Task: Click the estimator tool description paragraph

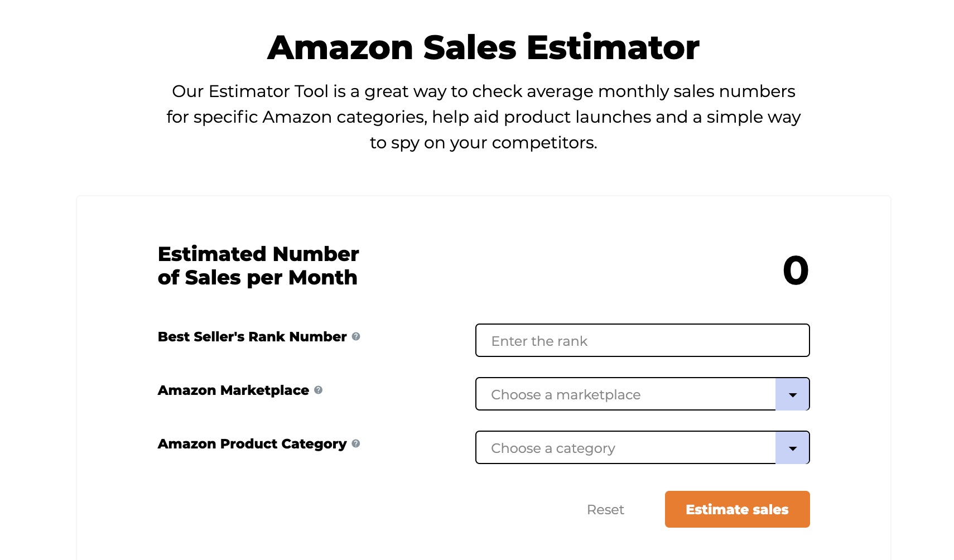Action: click(483, 117)
